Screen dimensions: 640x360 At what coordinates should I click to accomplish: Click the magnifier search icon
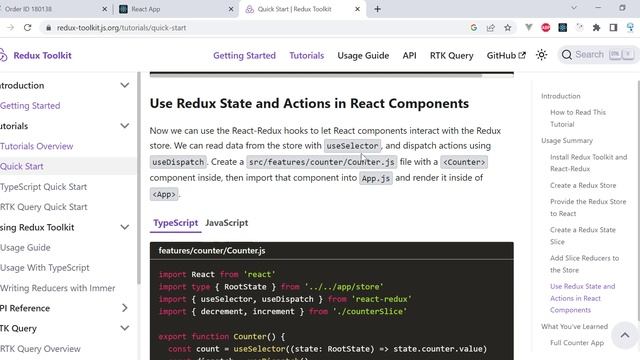(567, 55)
